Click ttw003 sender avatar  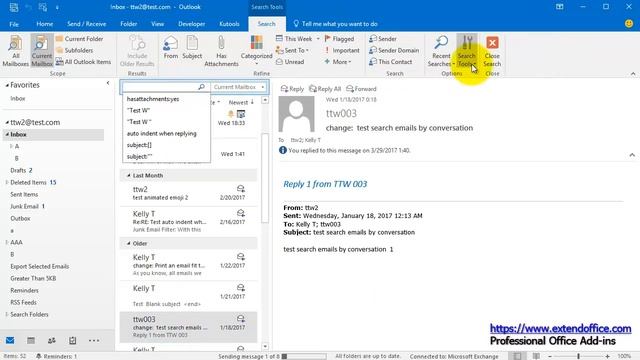click(296, 114)
